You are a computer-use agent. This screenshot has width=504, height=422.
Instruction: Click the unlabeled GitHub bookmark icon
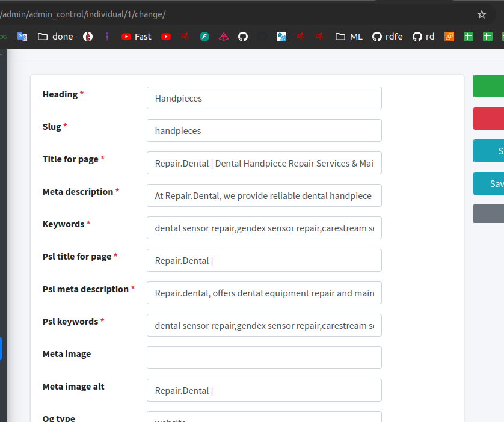[243, 37]
